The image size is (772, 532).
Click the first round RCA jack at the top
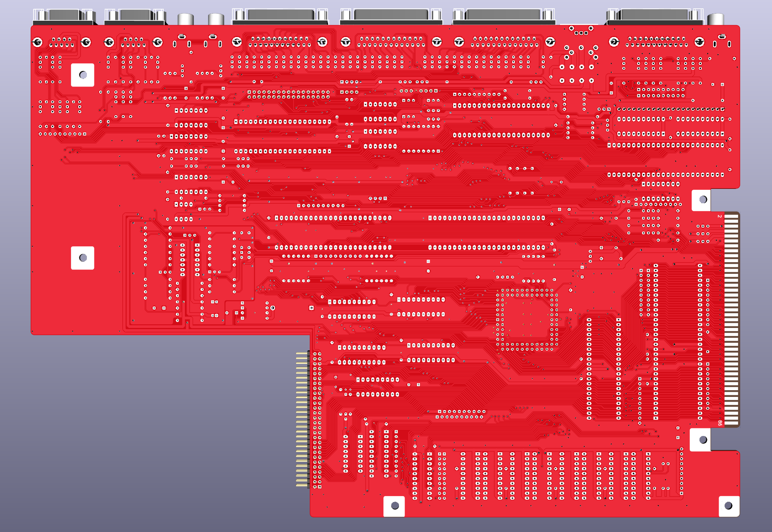pos(186,19)
